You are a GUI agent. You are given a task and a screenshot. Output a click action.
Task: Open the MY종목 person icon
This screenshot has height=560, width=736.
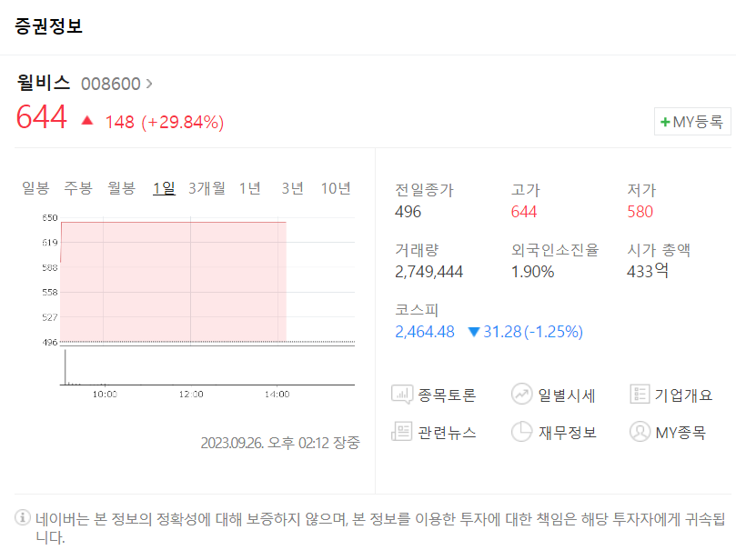[x=640, y=432]
